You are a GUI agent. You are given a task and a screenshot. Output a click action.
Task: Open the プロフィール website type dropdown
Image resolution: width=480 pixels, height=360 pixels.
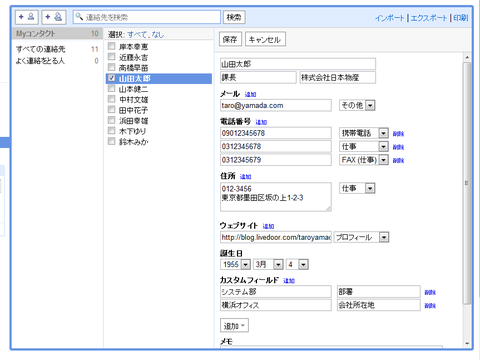click(x=362, y=237)
